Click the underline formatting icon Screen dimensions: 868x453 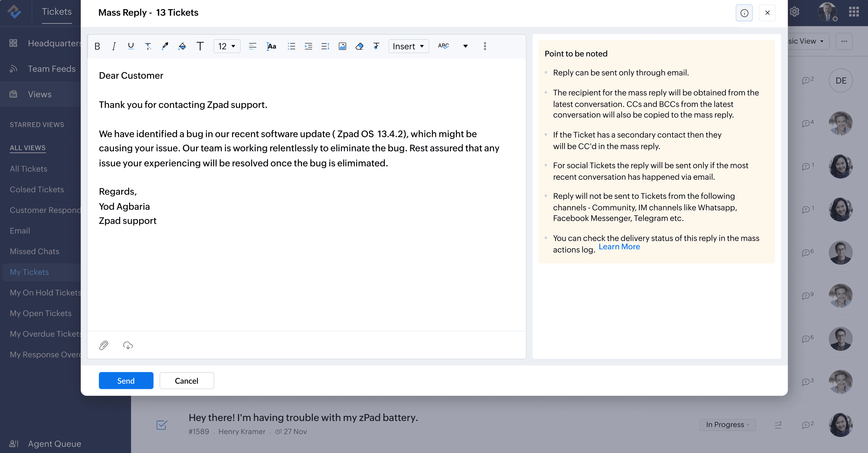pos(131,46)
